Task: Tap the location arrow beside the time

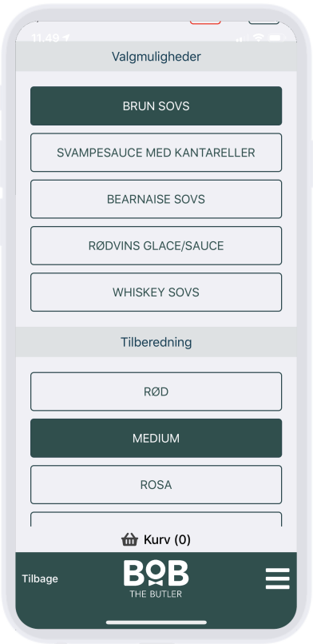Action: (x=66, y=38)
